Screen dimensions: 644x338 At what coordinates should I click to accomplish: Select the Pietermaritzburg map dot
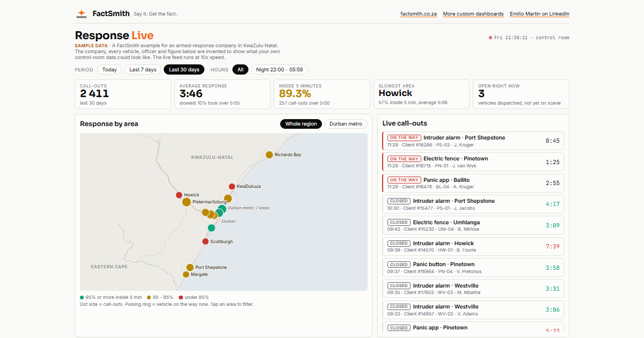tap(186, 202)
